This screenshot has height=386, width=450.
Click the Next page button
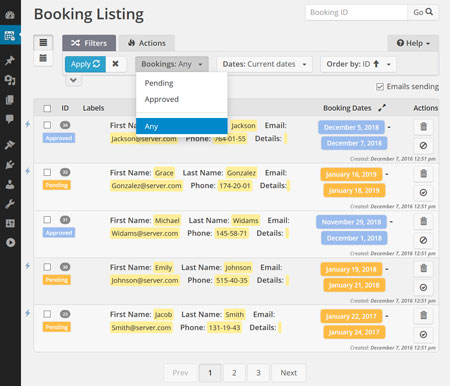tap(288, 373)
